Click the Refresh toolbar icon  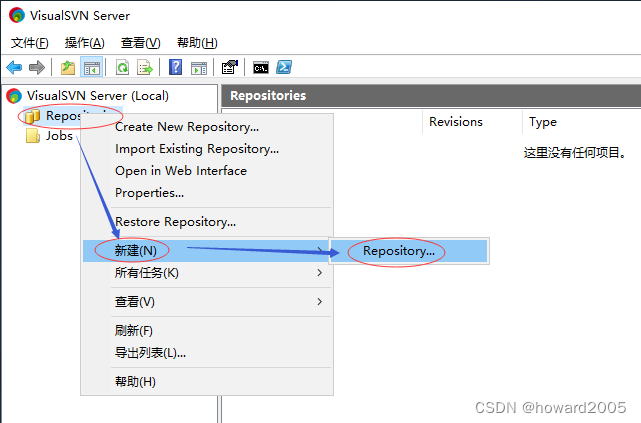tap(122, 67)
